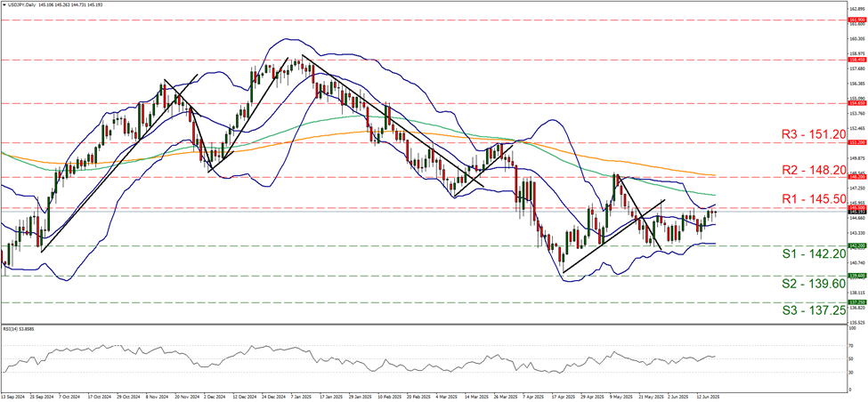Viewport: 868px width, 402px height.
Task: Click the green 137.250 price tag on axis
Action: [855, 302]
